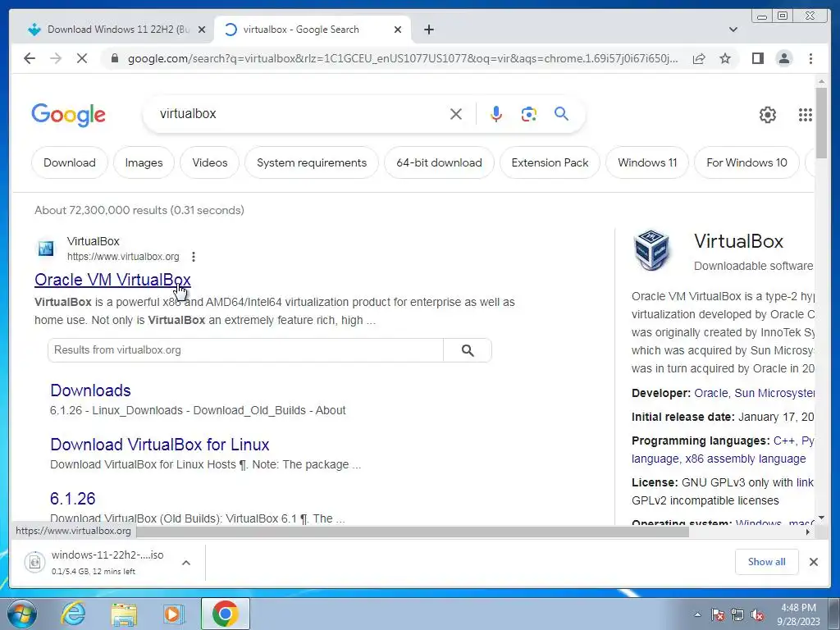Viewport: 840px width, 630px height.
Task: Open the Downloads sitelink
Action: [x=90, y=390]
